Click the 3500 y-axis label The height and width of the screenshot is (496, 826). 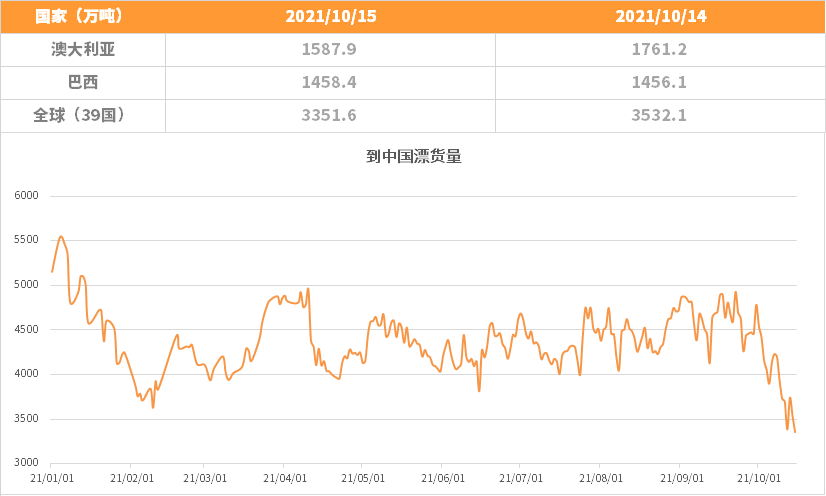[26, 419]
